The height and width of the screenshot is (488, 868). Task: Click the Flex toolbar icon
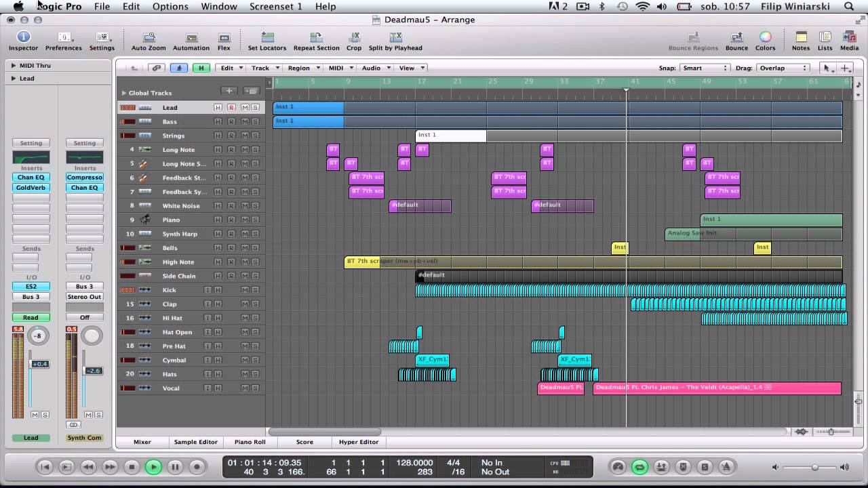point(224,37)
